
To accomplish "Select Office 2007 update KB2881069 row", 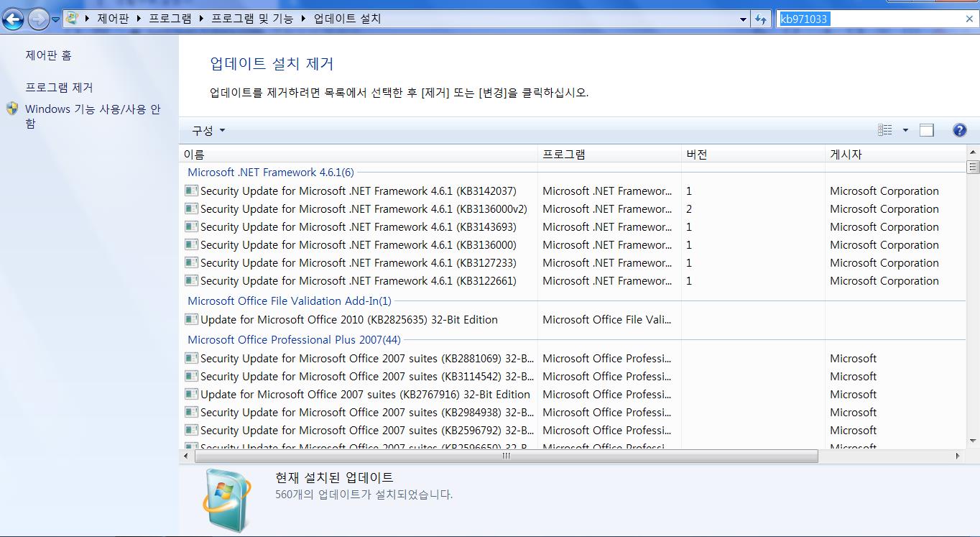I will point(573,359).
